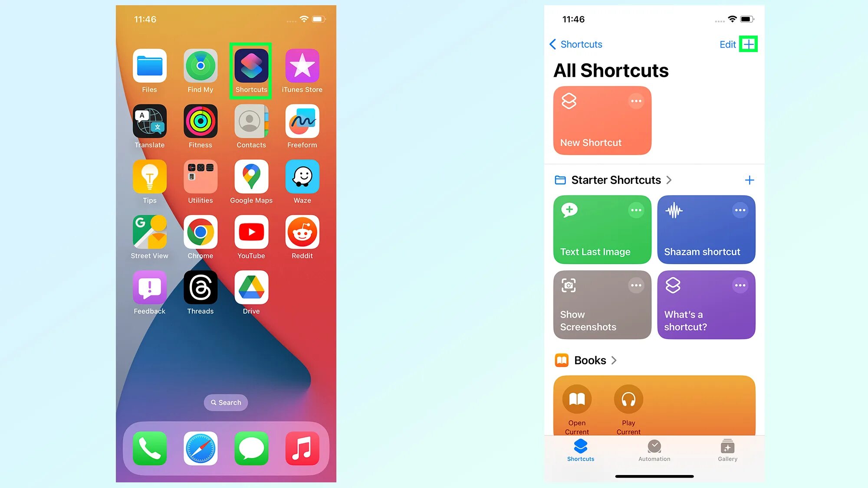Tap the add new shortcut button
Screen dimensions: 868x488
[749, 43]
